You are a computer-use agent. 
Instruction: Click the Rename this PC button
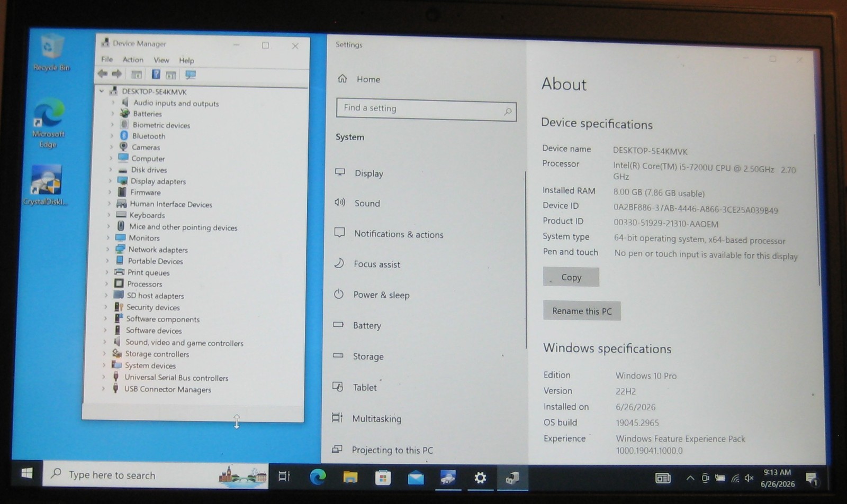582,311
